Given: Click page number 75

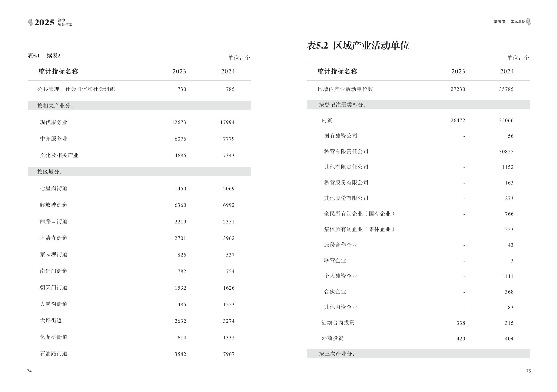Looking at the screenshot, I should (528, 371).
